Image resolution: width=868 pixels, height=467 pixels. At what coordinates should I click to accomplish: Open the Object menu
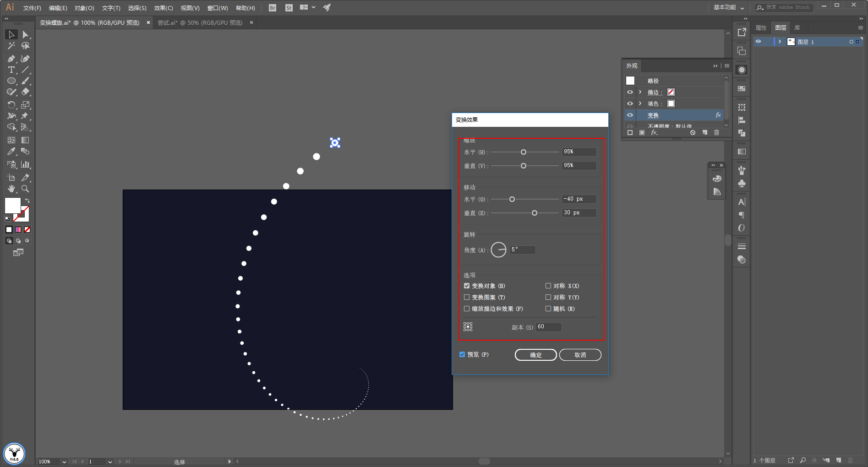[x=84, y=8]
